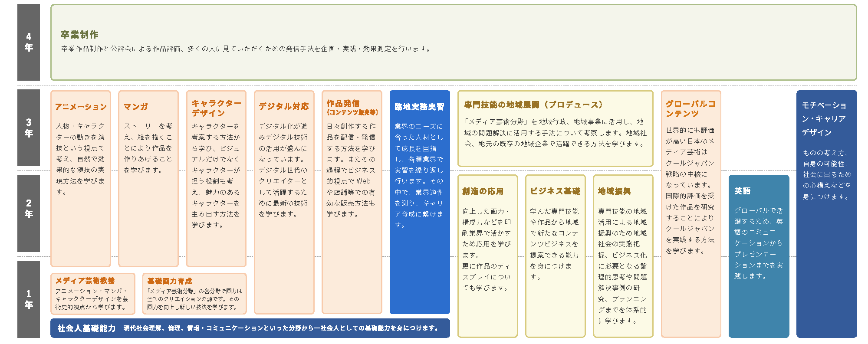This screenshot has height=344, width=868.
Task: Open the 卒業制作 heading
Action: [80, 35]
